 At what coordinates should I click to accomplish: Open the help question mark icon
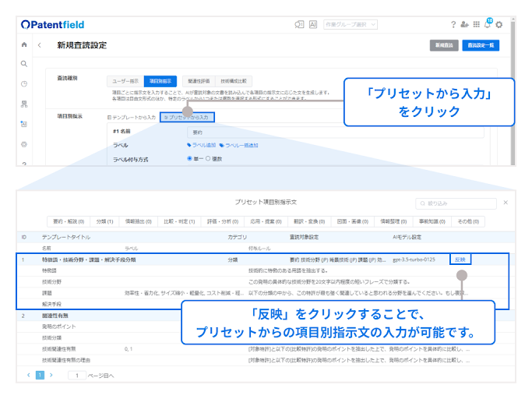pyautogui.click(x=453, y=25)
